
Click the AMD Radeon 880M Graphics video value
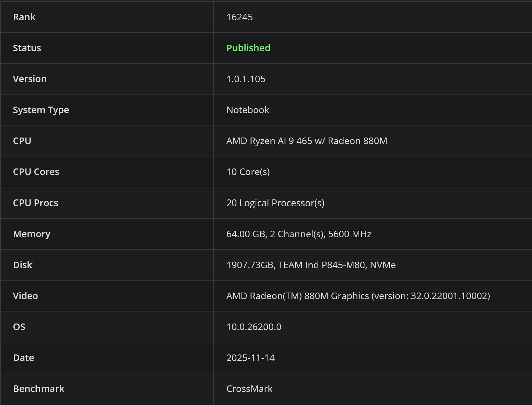pyautogui.click(x=358, y=296)
